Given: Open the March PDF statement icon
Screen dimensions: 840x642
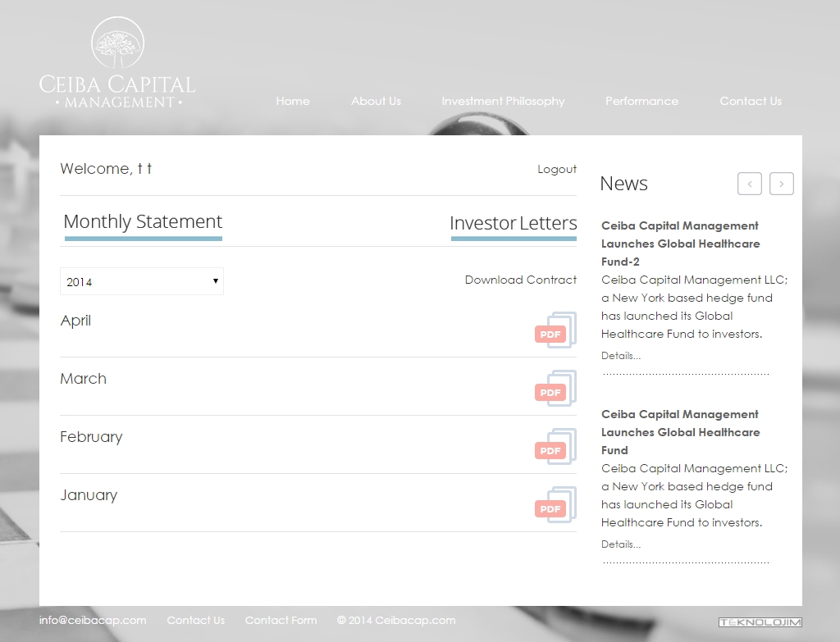Looking at the screenshot, I should coord(555,388).
